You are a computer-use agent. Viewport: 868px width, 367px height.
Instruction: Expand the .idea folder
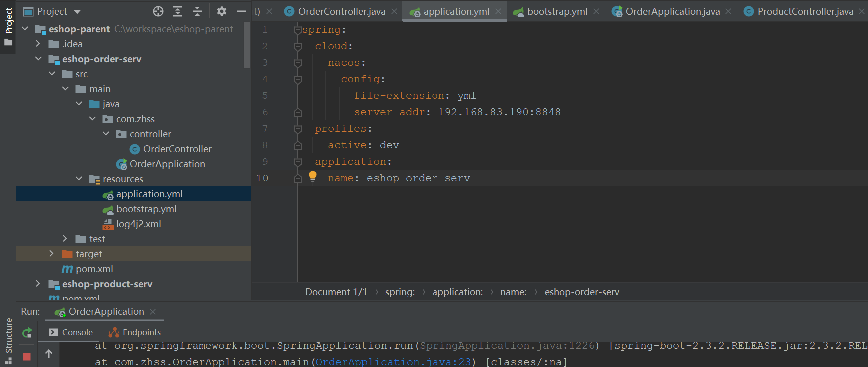38,44
